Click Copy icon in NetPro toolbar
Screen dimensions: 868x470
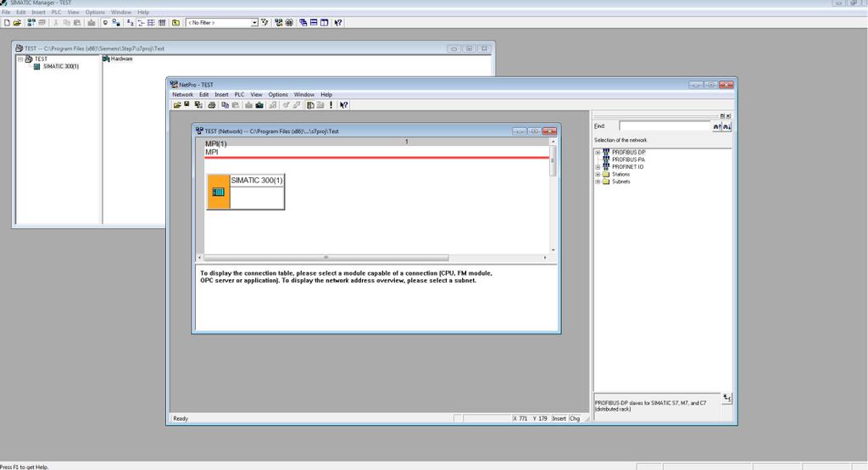coord(225,104)
